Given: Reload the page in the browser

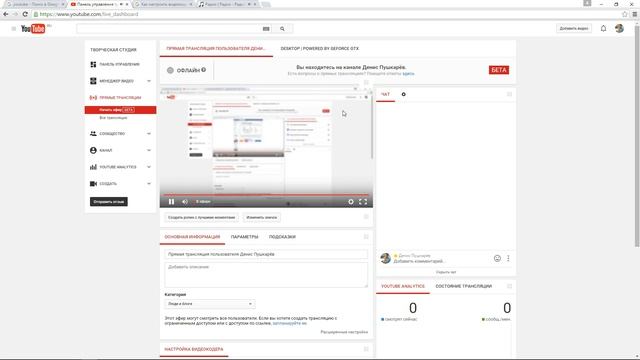Looking at the screenshot, I should [25, 14].
